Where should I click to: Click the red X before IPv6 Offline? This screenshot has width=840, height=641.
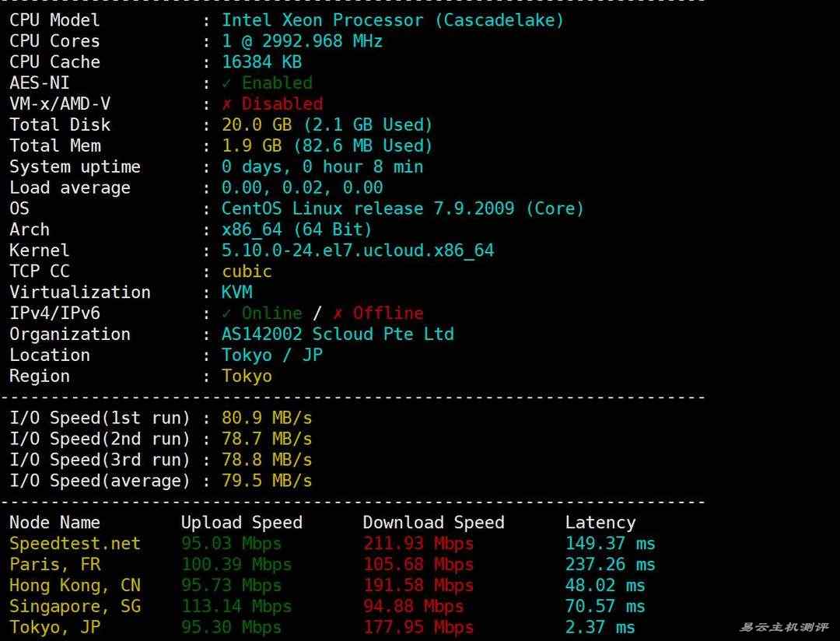pos(338,313)
